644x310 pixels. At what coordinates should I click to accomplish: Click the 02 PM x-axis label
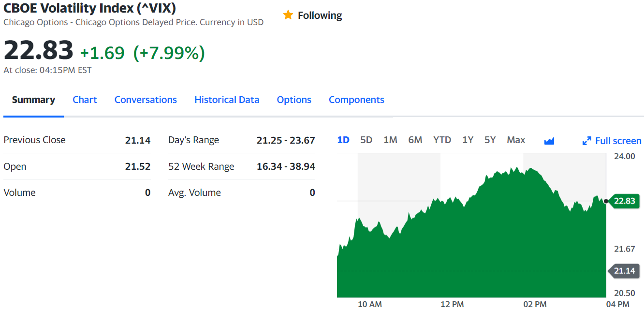tap(535, 304)
